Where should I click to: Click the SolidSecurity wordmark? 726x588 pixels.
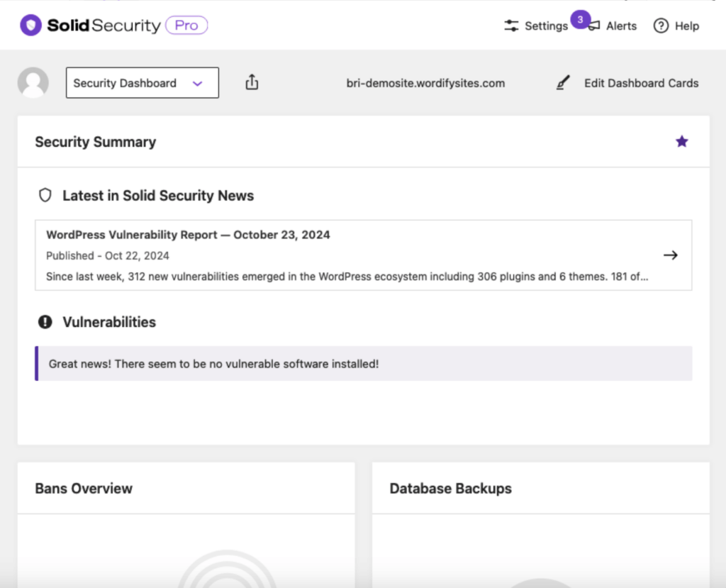[104, 25]
